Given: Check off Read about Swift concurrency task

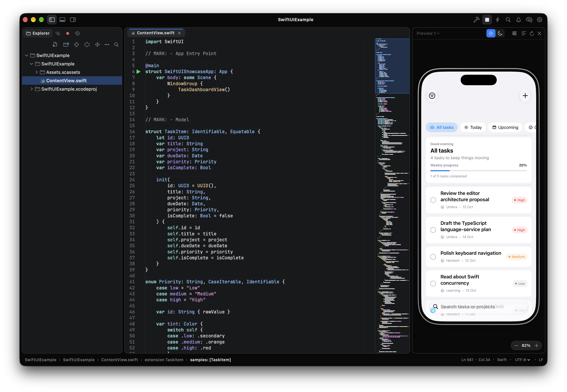Looking at the screenshot, I should (433, 283).
